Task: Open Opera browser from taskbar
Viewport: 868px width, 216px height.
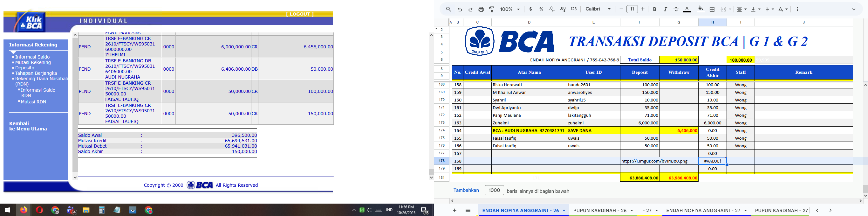Action: click(x=39, y=210)
